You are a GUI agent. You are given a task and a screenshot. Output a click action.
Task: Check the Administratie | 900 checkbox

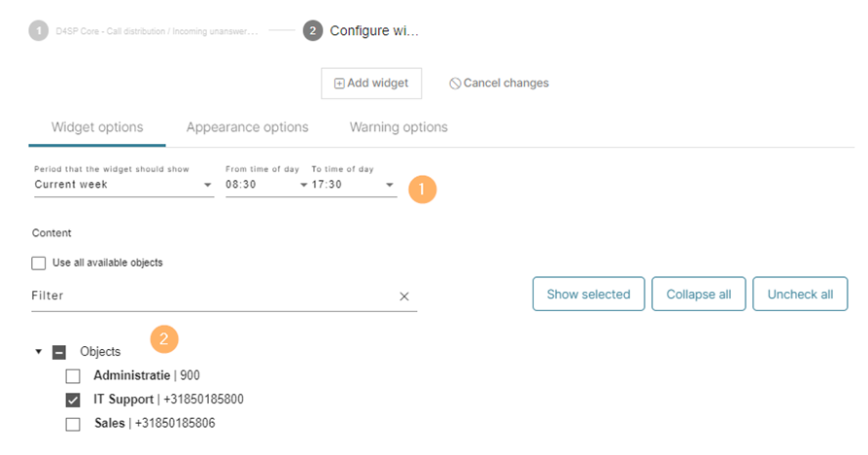[x=73, y=376]
